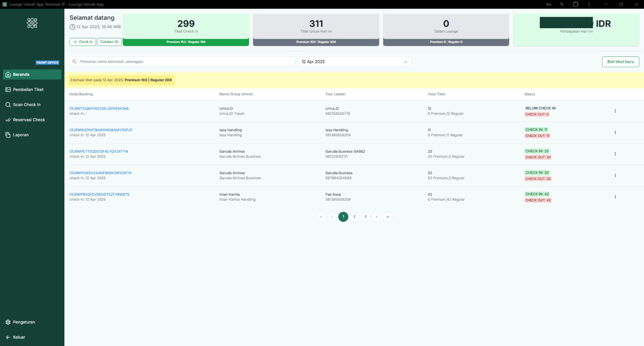The height and width of the screenshot is (346, 644).
Task: Click the Clock in button
Action: coord(83,42)
